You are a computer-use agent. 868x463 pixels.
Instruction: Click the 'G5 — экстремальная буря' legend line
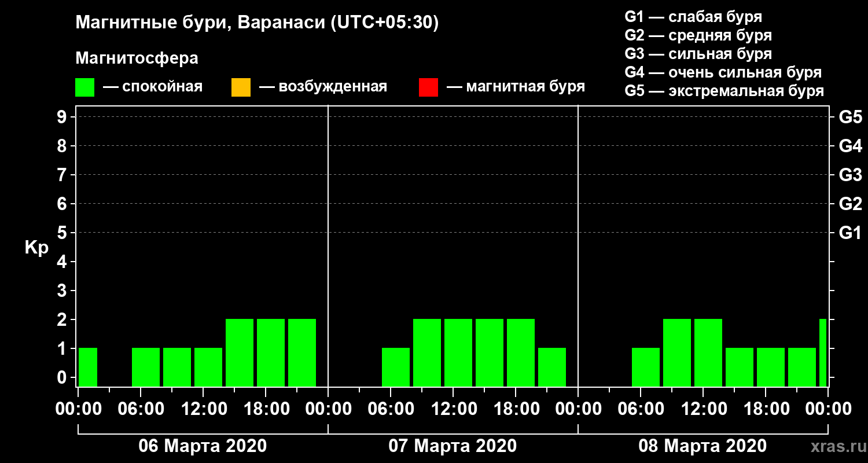[724, 91]
